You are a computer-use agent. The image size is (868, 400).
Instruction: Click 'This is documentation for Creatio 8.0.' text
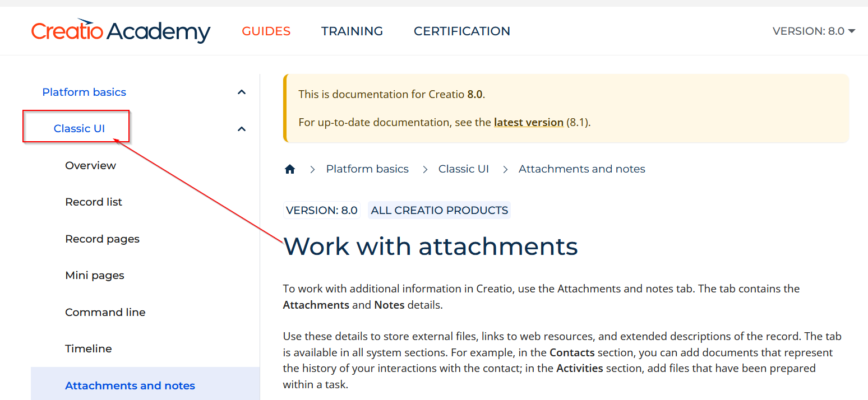pos(392,94)
